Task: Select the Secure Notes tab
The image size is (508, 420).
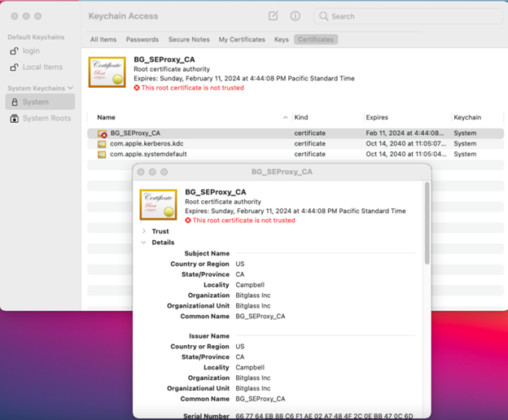Action: pos(189,39)
